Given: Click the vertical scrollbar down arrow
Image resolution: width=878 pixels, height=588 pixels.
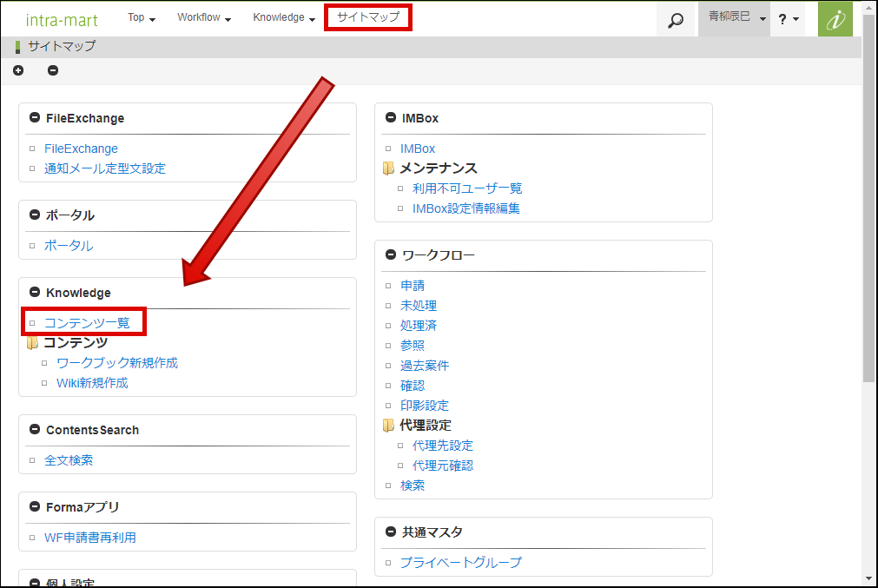Looking at the screenshot, I should pos(869,578).
